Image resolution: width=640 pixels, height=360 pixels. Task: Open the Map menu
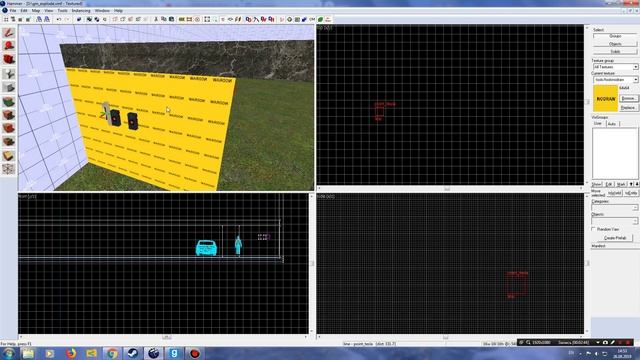pyautogui.click(x=36, y=11)
